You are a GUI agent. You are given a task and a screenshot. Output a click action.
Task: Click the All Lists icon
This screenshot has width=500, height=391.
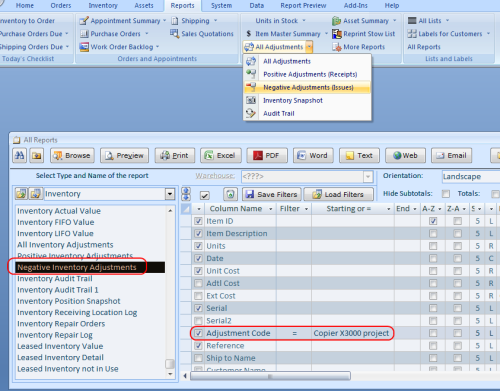412,21
